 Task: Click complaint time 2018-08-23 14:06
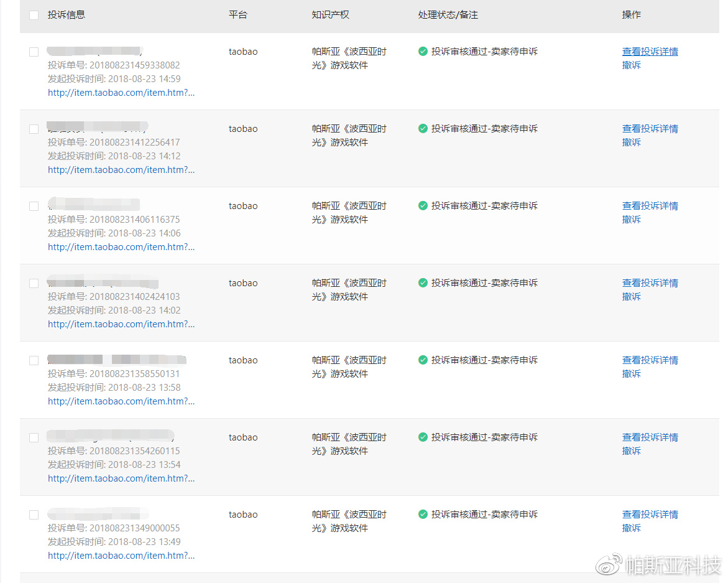[x=144, y=233]
